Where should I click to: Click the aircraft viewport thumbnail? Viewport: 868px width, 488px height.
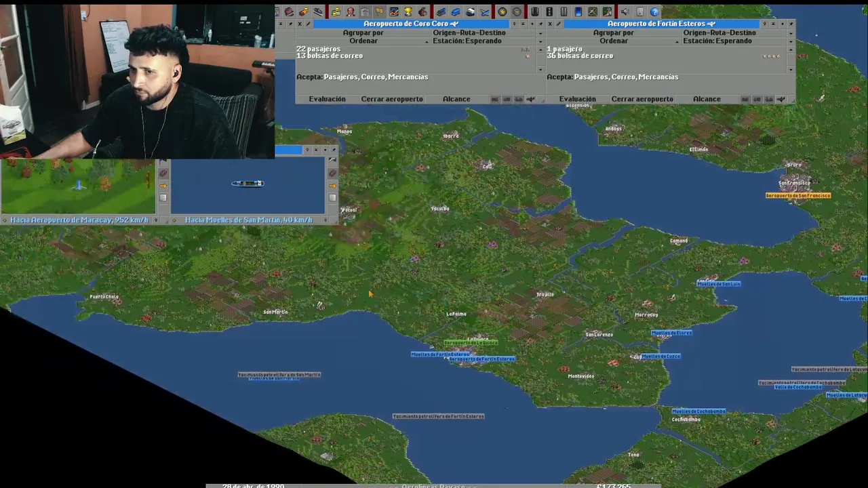point(79,186)
